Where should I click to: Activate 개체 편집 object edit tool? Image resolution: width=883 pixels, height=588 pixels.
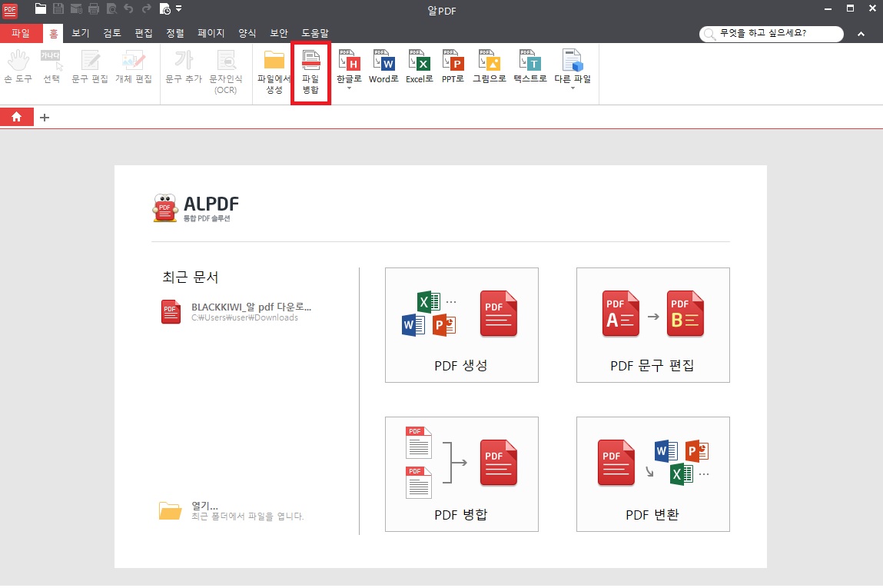pyautogui.click(x=134, y=68)
